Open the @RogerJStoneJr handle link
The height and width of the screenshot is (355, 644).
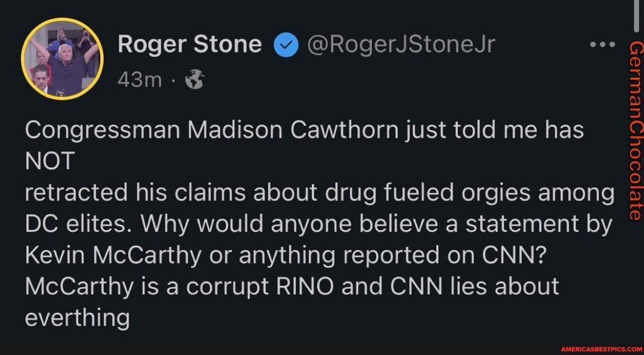click(x=401, y=44)
